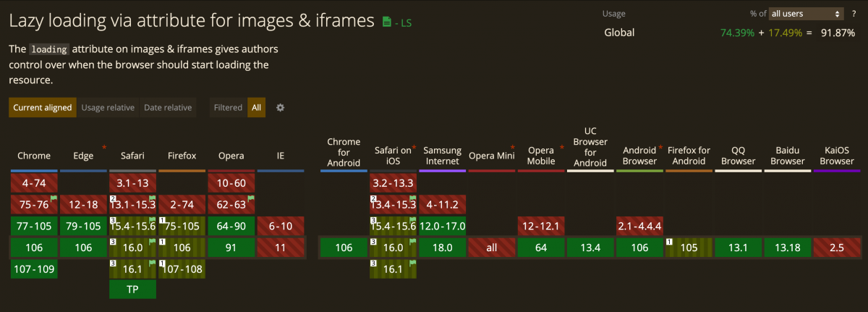Switch to Date relative view
868x312 pixels.
click(168, 108)
